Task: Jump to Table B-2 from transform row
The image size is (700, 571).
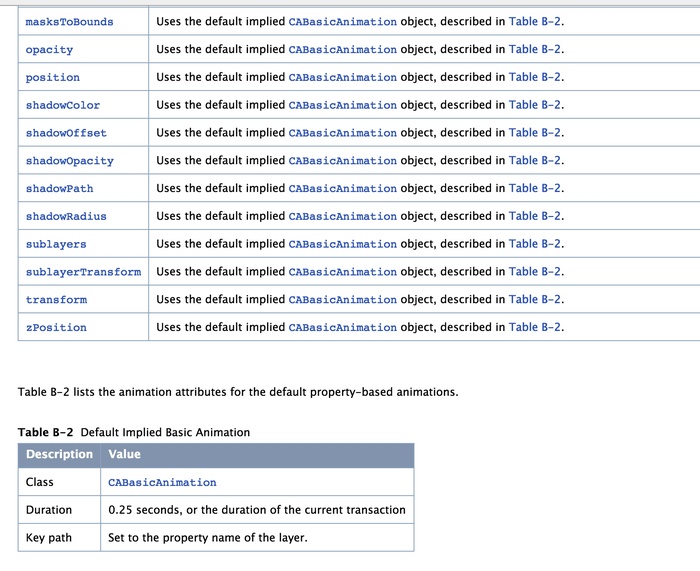Action: [x=534, y=300]
